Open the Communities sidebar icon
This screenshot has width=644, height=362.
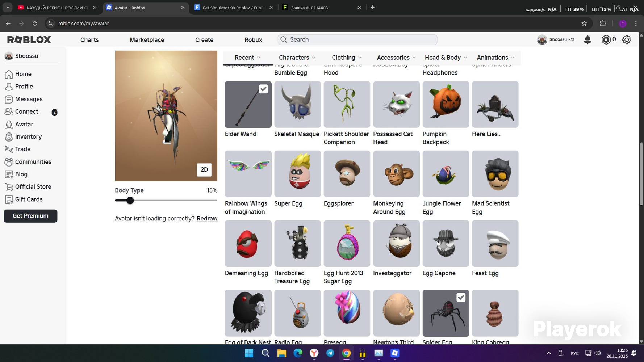[9, 162]
